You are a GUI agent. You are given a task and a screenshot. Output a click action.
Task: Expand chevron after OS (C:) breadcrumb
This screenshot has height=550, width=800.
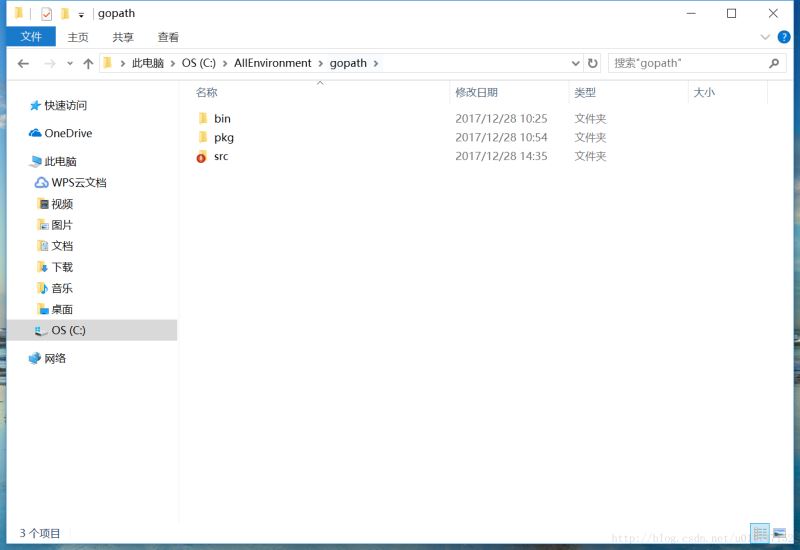point(224,63)
